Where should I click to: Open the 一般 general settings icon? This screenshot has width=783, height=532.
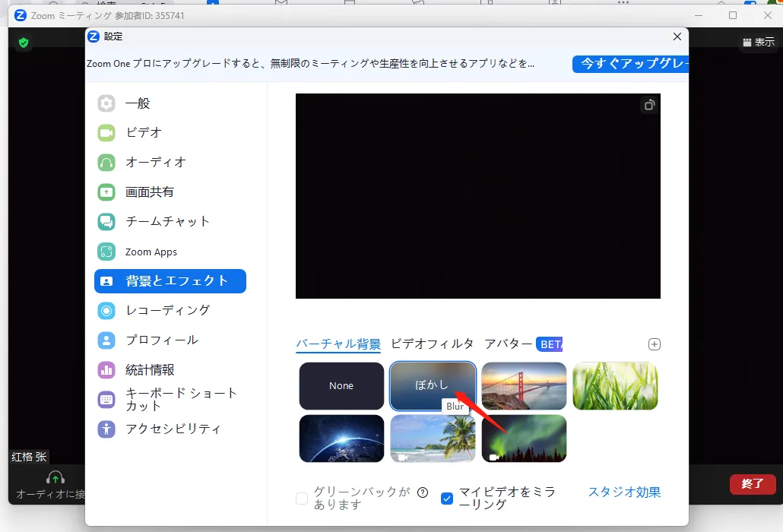[106, 103]
